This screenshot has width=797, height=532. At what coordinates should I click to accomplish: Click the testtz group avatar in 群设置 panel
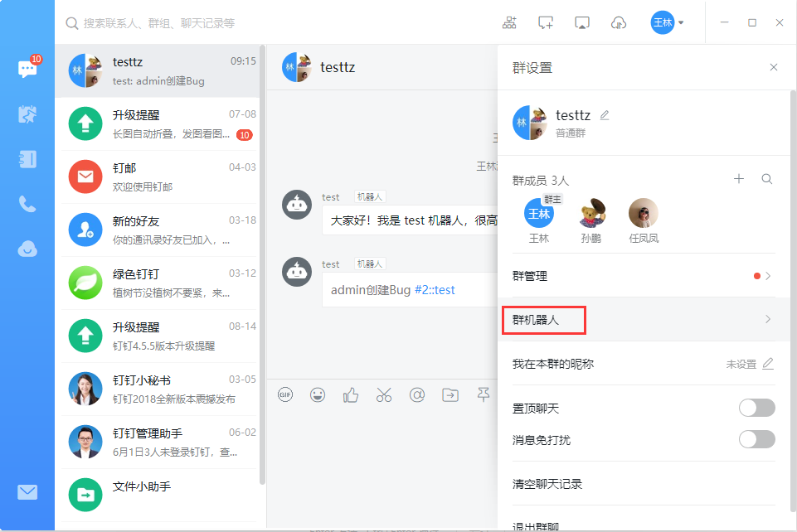pyautogui.click(x=530, y=123)
